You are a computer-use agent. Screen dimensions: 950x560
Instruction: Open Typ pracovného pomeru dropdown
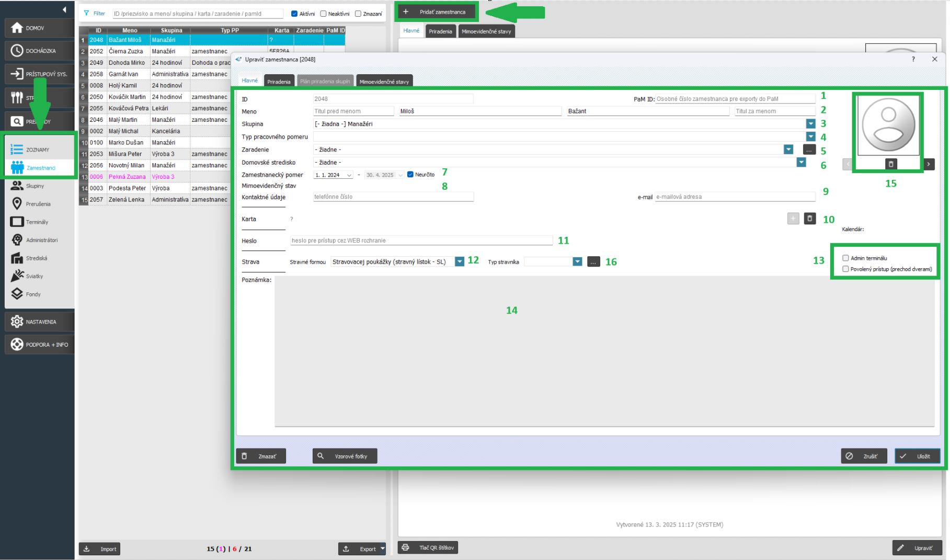click(x=810, y=136)
